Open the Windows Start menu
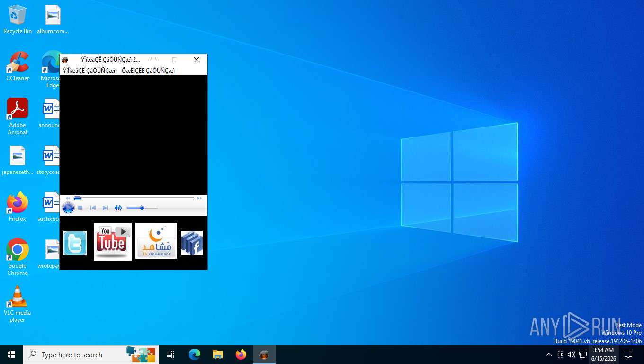The height and width of the screenshot is (364, 644). (x=11, y=355)
